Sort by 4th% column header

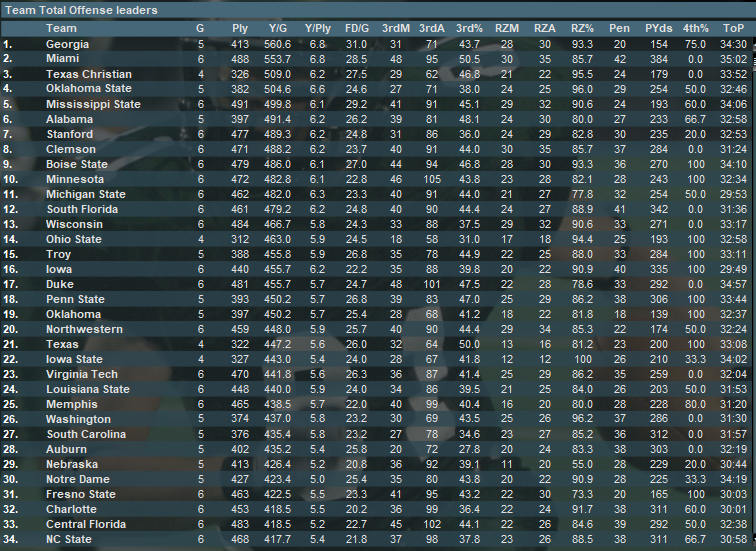pyautogui.click(x=696, y=28)
